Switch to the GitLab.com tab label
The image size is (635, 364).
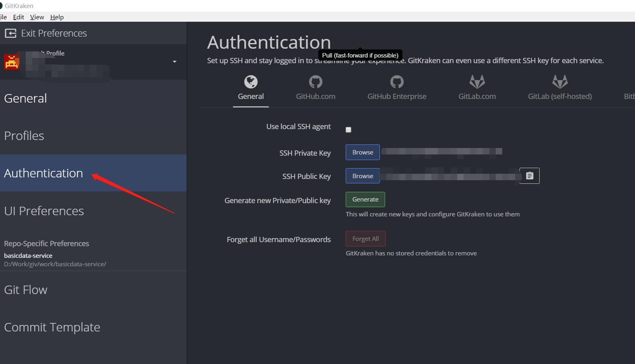[477, 97]
